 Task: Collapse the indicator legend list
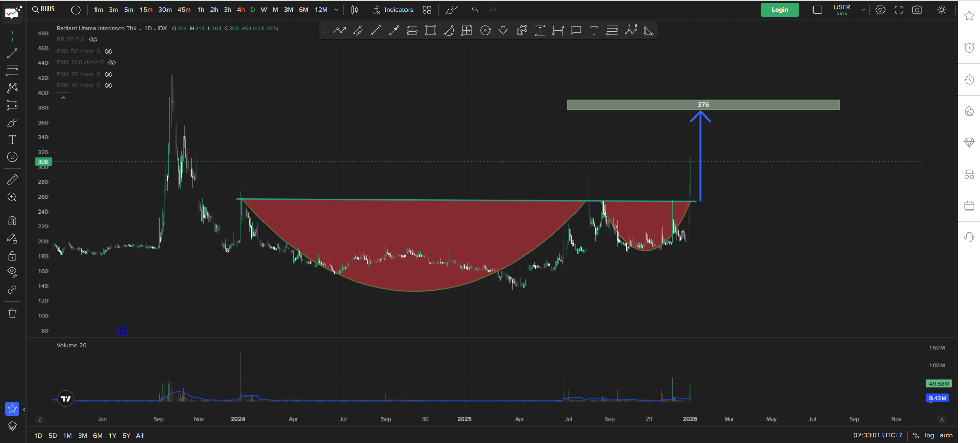63,98
